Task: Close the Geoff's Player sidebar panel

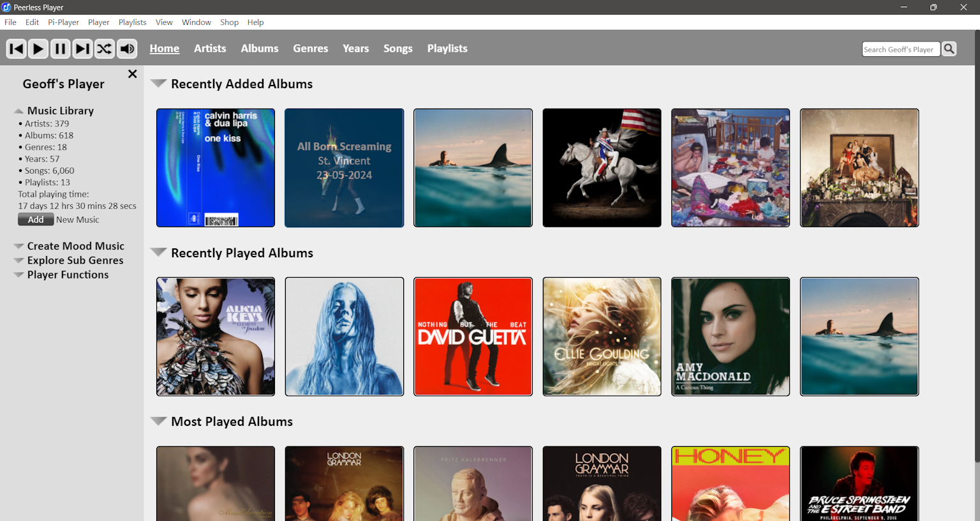Action: pyautogui.click(x=132, y=74)
